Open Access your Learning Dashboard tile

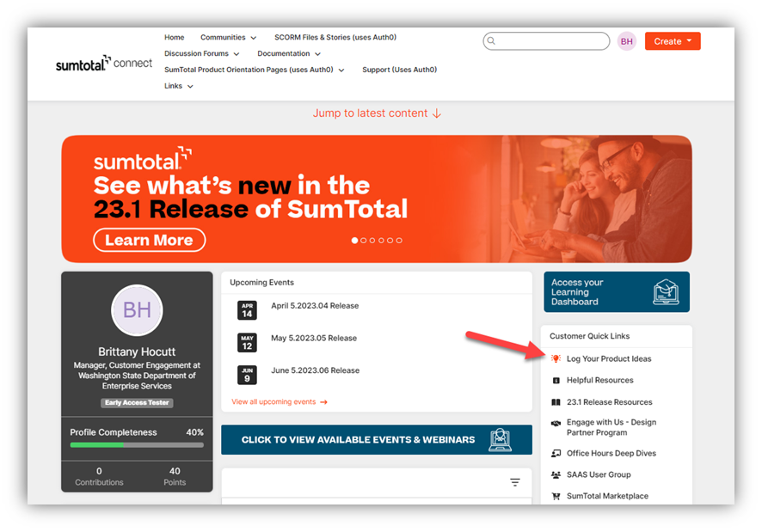point(617,292)
